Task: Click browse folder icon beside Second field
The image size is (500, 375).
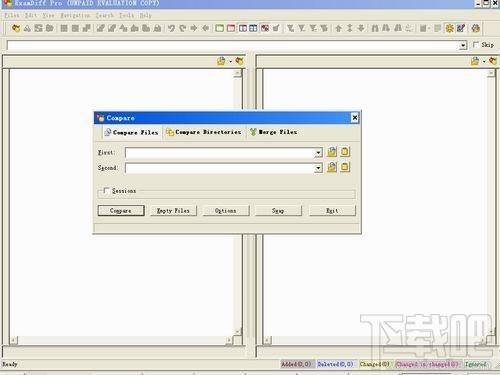Action: click(332, 167)
